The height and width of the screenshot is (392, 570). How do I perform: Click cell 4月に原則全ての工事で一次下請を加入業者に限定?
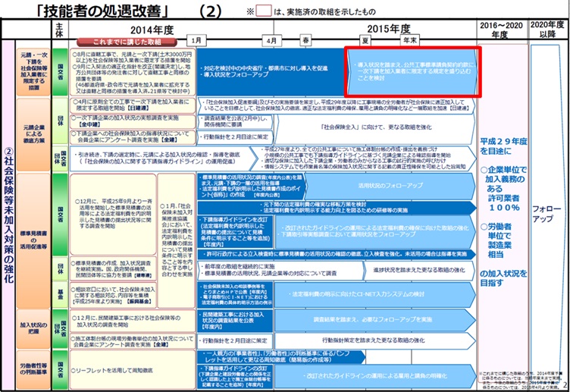point(133,105)
